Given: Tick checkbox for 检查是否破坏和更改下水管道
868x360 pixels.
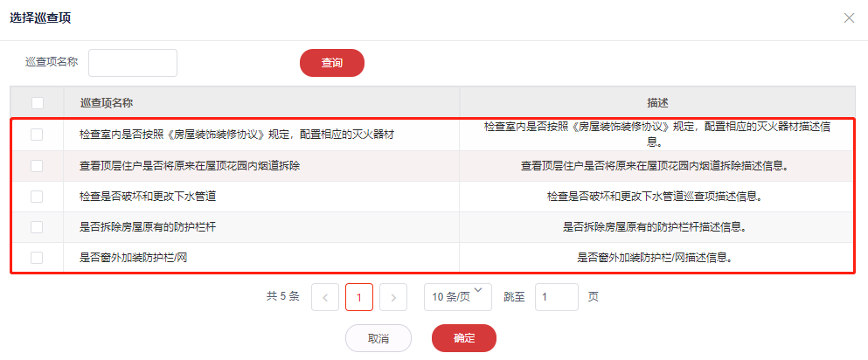Looking at the screenshot, I should (x=37, y=197).
